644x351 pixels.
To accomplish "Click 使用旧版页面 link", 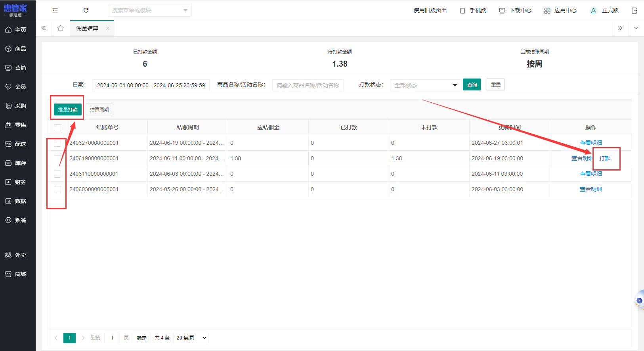I will (430, 10).
